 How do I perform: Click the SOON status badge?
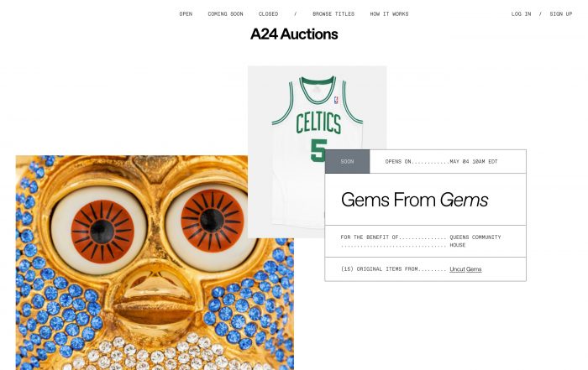[347, 161]
